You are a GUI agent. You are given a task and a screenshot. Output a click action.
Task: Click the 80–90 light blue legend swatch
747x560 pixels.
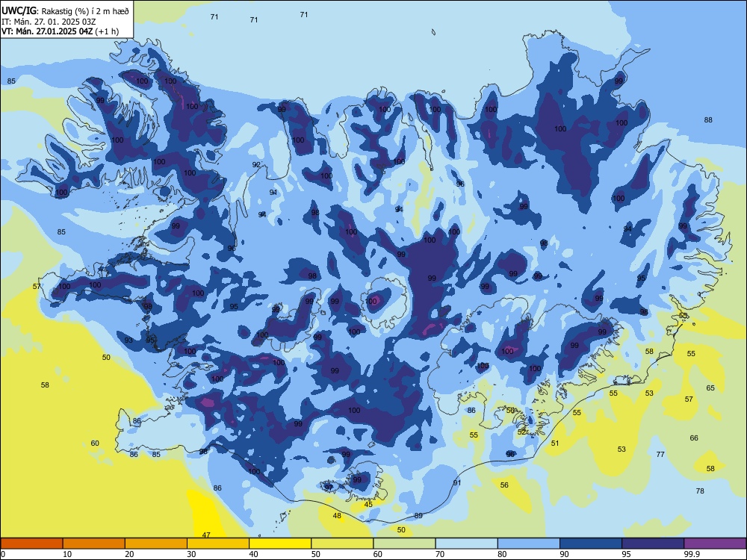tap(528, 544)
